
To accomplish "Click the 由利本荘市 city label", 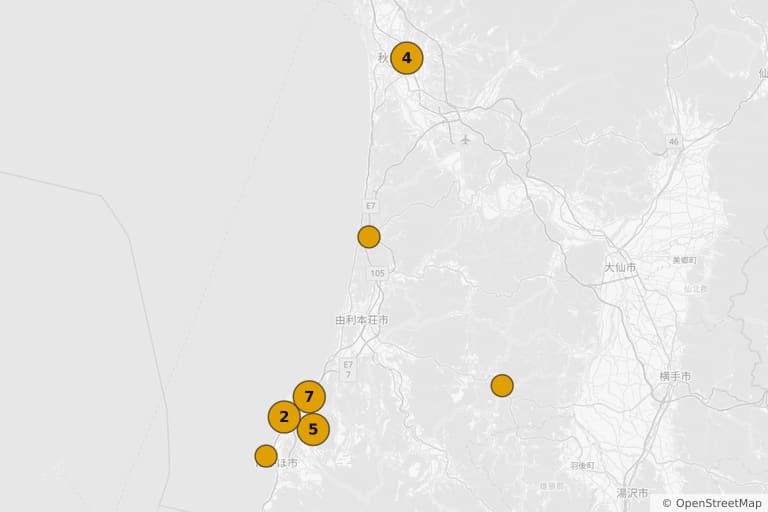I will [362, 320].
